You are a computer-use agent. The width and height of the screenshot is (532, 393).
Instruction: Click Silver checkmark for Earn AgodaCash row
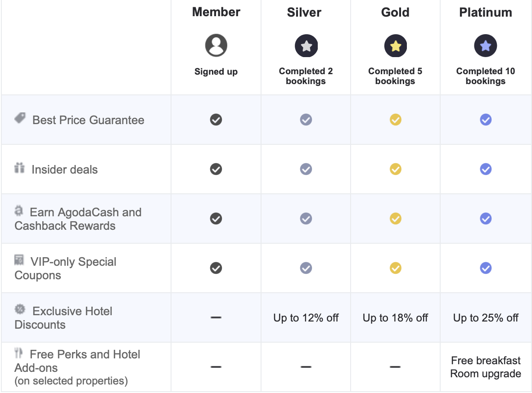point(306,219)
